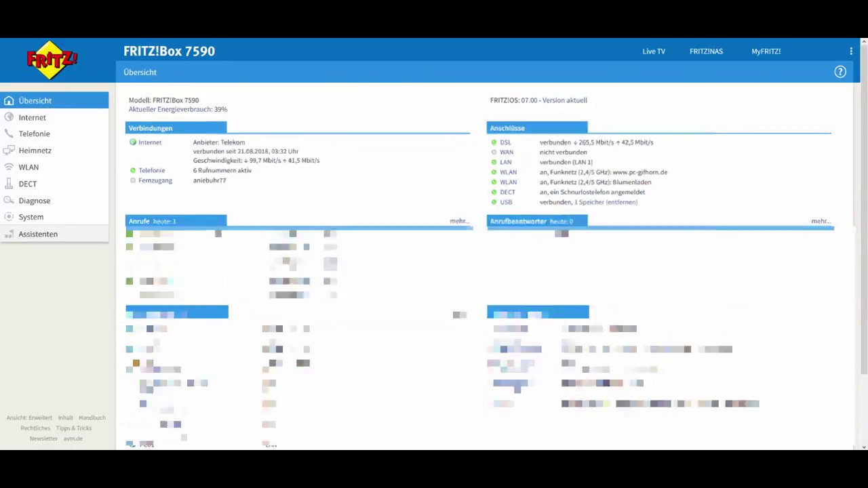Click the LED of the Blumenladen WLAN row

click(x=494, y=182)
